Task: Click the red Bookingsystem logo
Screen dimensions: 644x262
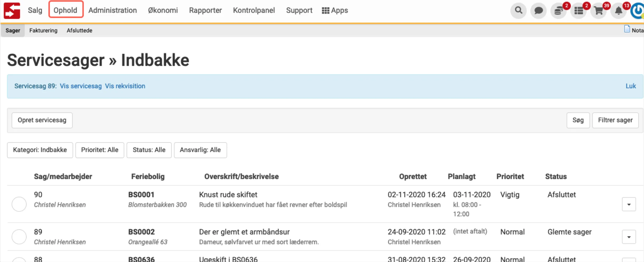Action: point(12,10)
